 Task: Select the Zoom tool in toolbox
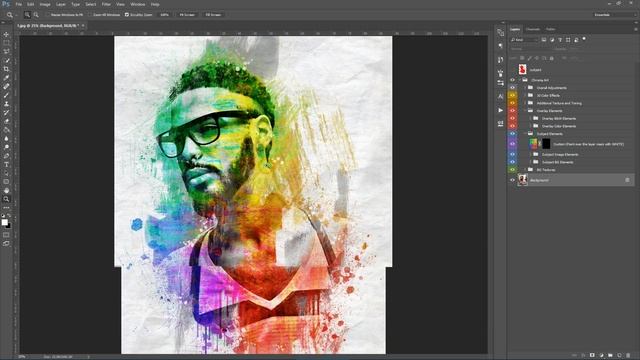[6, 199]
